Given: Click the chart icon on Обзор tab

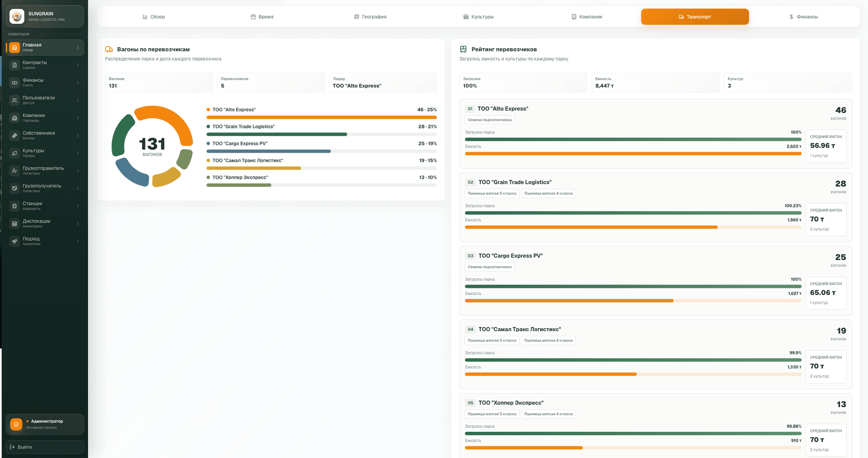Looking at the screenshot, I should tap(145, 17).
